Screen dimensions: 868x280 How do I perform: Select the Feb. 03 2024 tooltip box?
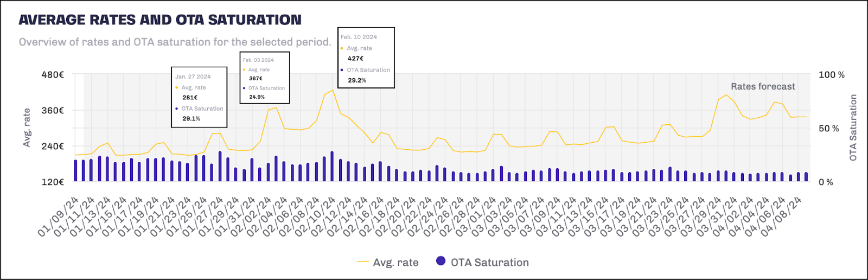click(265, 78)
